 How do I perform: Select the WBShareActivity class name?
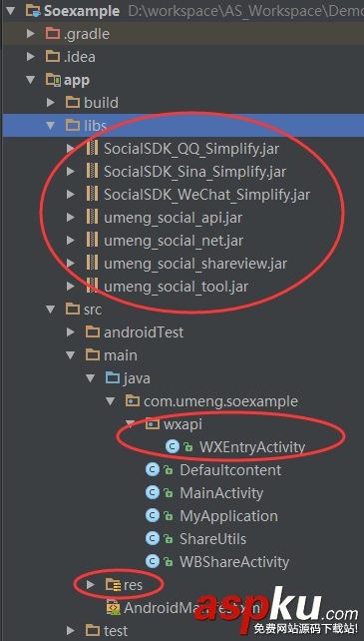click(x=234, y=562)
